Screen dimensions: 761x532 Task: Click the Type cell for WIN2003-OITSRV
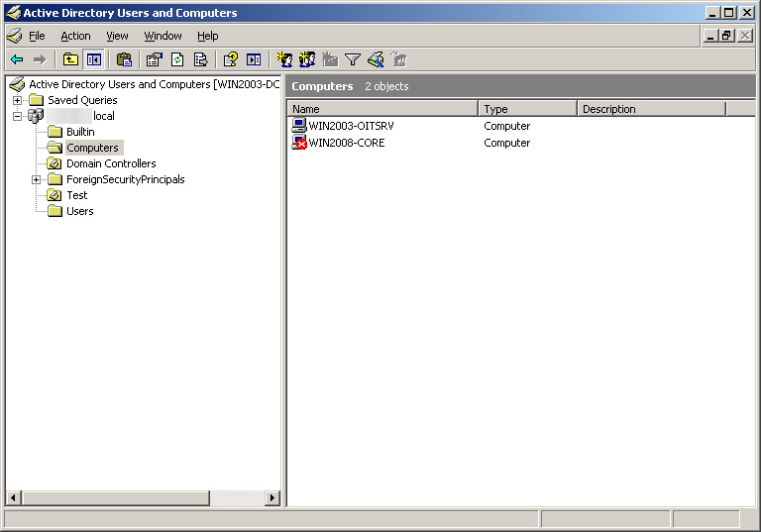pyautogui.click(x=507, y=126)
